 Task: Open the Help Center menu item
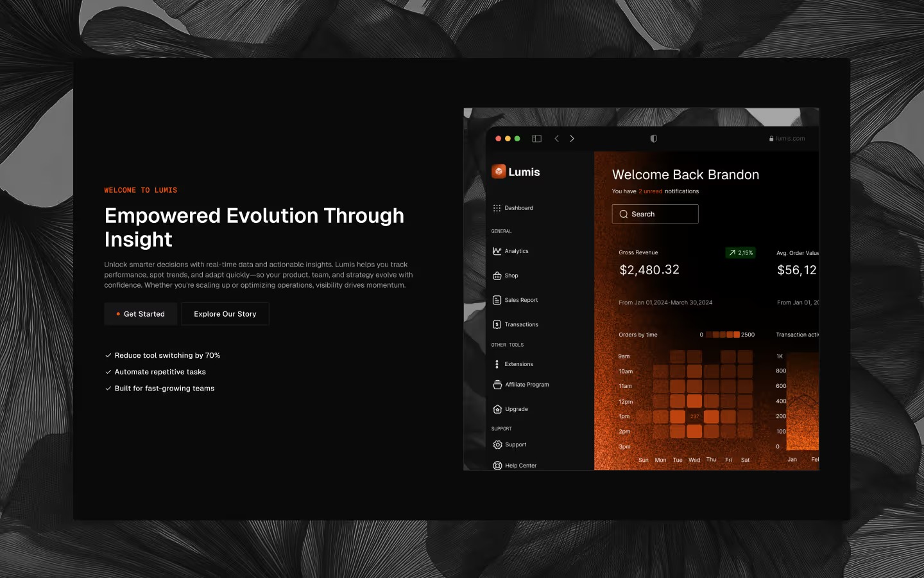tap(520, 465)
